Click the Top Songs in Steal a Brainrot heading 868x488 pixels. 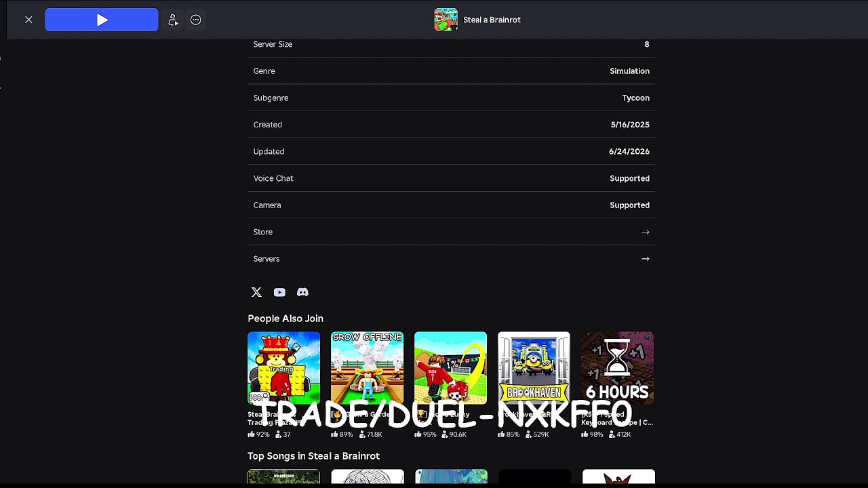(313, 456)
